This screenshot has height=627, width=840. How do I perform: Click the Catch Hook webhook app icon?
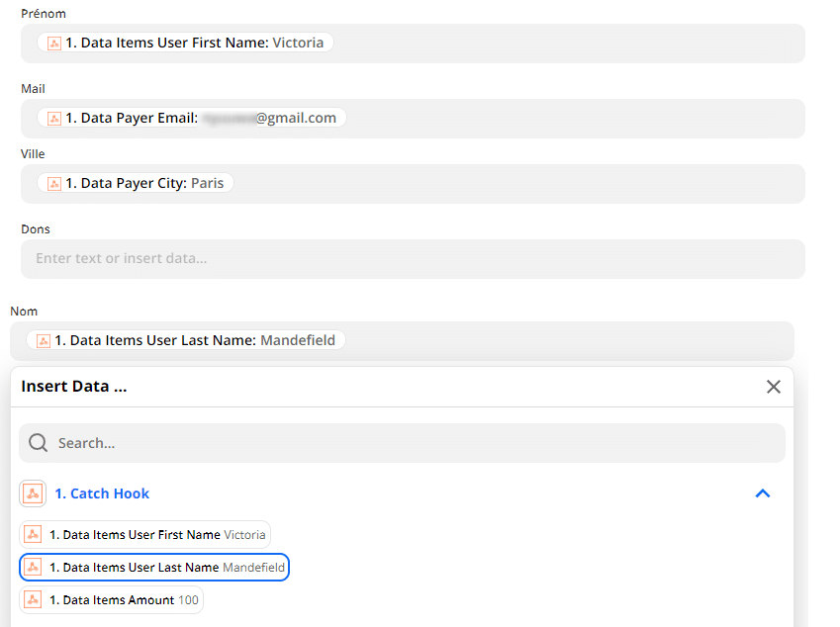tap(33, 493)
